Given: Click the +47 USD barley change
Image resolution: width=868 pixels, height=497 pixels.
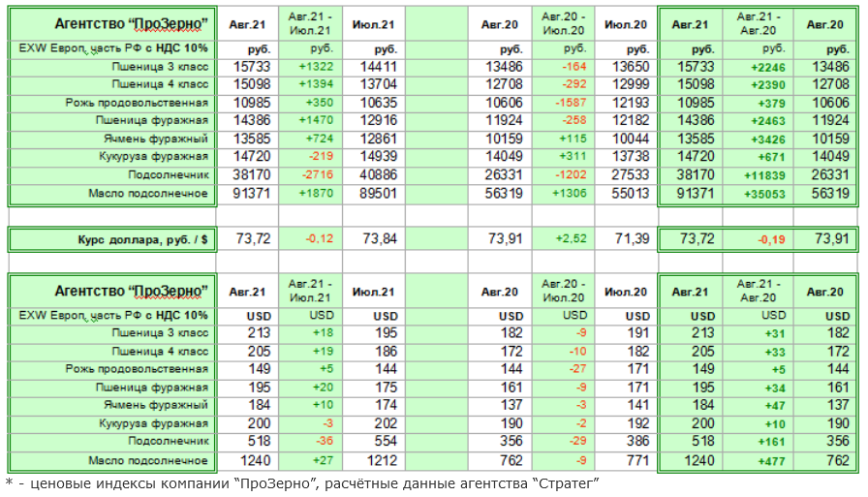Looking at the screenshot, I should pyautogui.click(x=775, y=406).
